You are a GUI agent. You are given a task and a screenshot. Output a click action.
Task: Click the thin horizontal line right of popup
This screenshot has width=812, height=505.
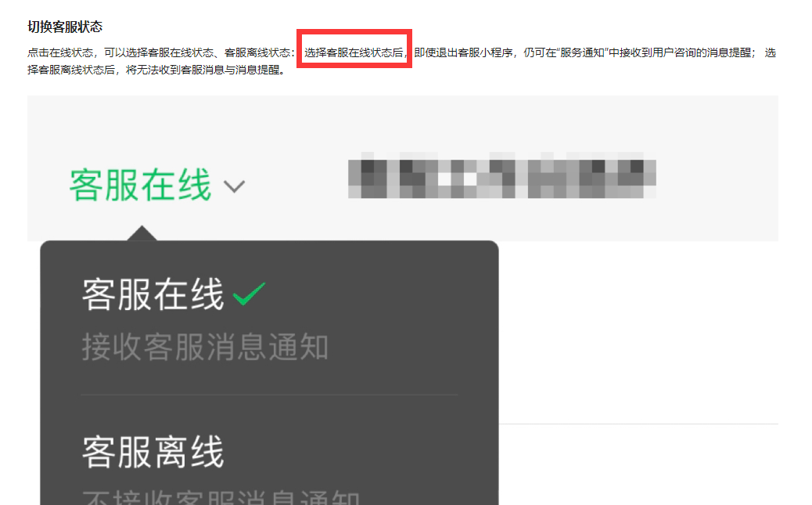click(x=638, y=424)
